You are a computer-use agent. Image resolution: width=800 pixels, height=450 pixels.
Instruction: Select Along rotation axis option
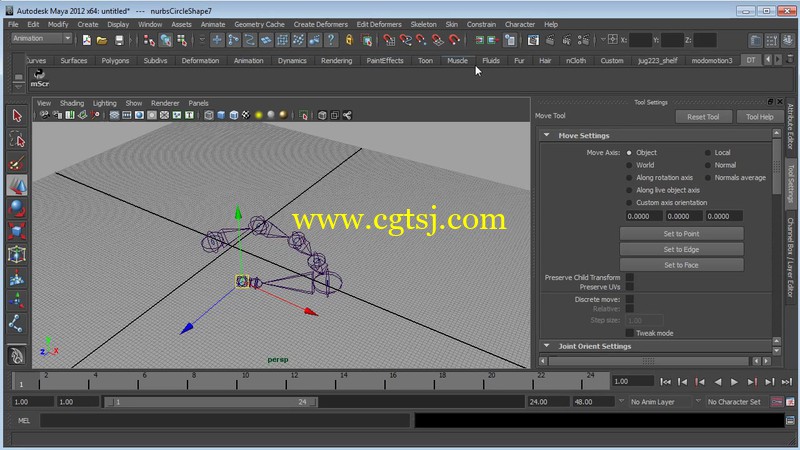click(629, 178)
